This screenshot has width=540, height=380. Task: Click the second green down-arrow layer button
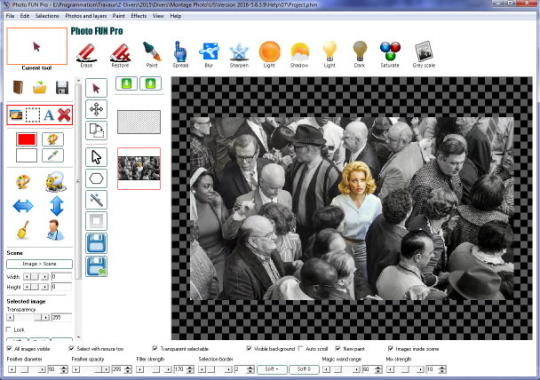150,84
